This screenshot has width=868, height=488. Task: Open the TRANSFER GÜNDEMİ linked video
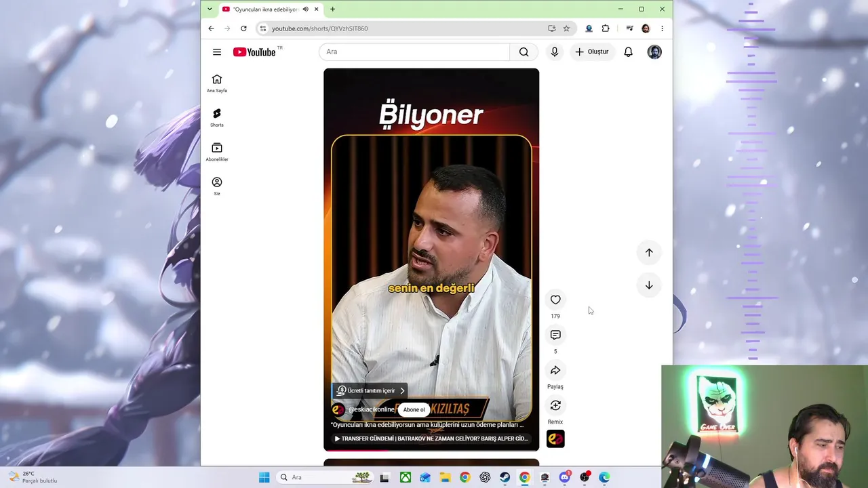431,439
